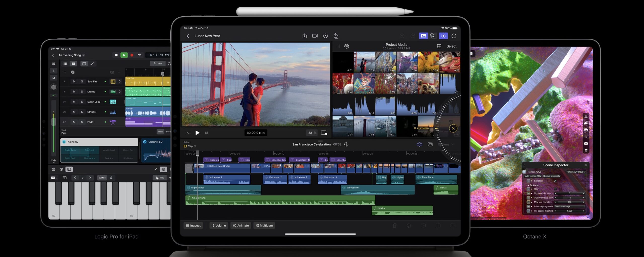The width and height of the screenshot is (644, 257).
Task: Expand the Soul Fire track chevron
Action: click(119, 82)
